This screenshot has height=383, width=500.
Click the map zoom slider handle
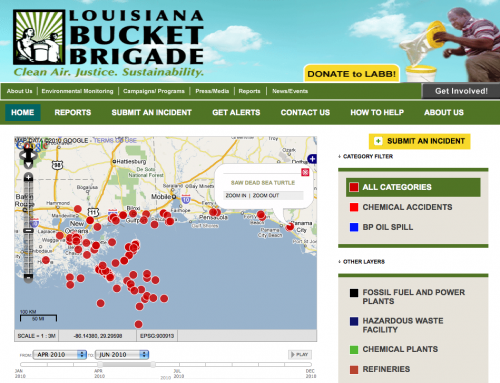pos(29,231)
